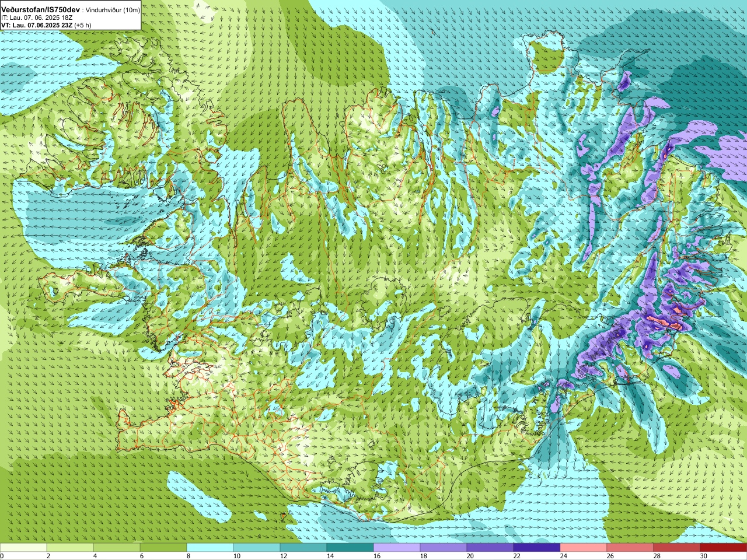Viewport: 747px width, 560px height.
Task: Select the medium purple 18–20 legend swatch
Action: (444, 548)
